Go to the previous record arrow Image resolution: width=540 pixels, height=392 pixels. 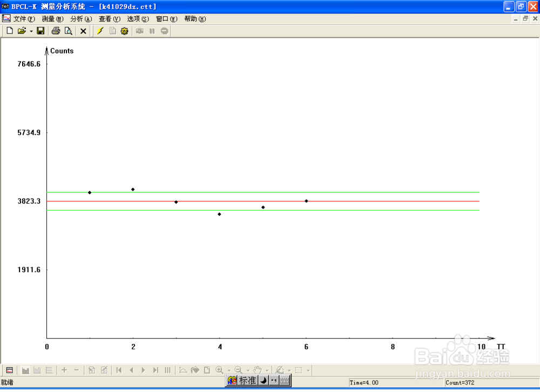pyautogui.click(x=131, y=370)
